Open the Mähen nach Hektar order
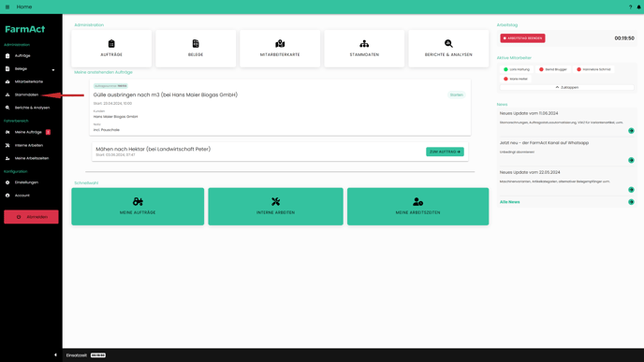This screenshot has width=644, height=362. click(154, 149)
